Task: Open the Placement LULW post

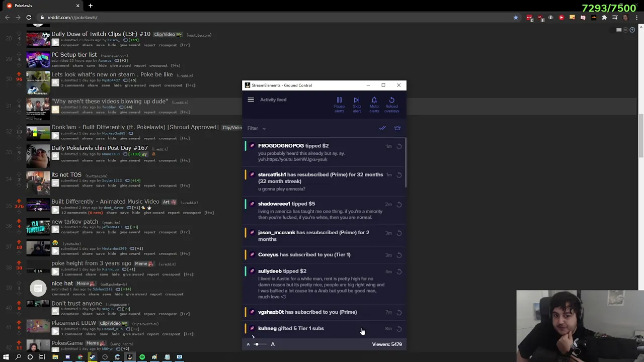Action: click(73, 323)
